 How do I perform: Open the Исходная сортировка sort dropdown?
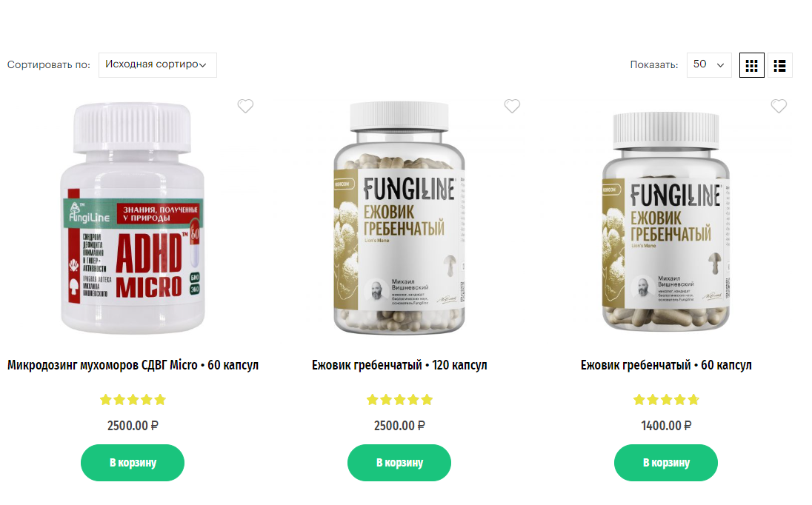[x=157, y=65]
